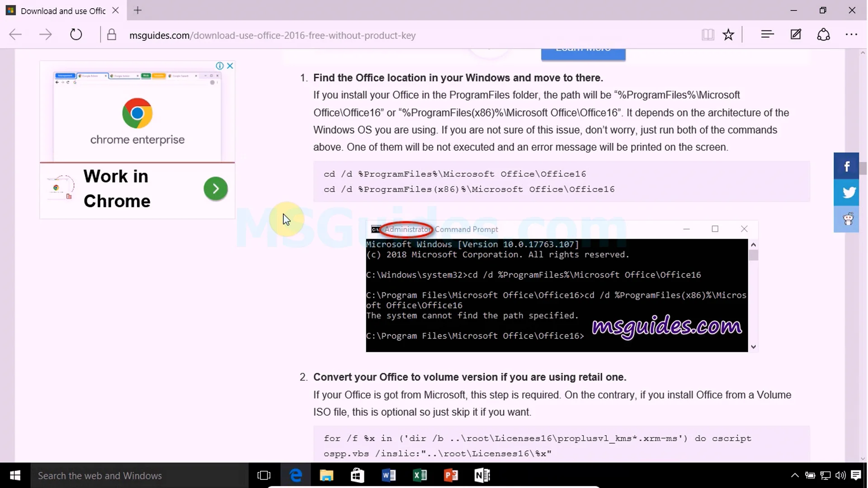Image resolution: width=868 pixels, height=488 pixels.
Task: Open the Make a Web Note tool
Action: tap(796, 35)
